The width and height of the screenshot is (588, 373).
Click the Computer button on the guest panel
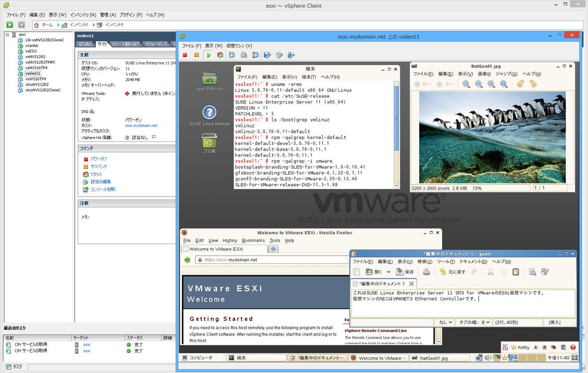[x=198, y=358]
